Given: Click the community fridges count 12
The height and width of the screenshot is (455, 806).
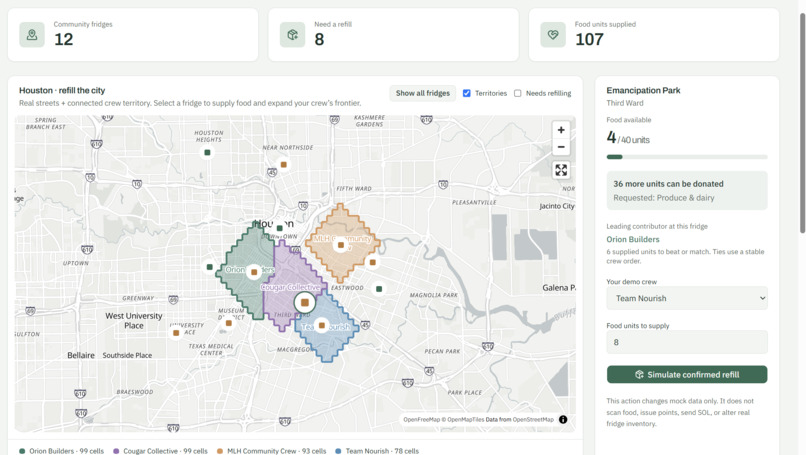Looking at the screenshot, I should coord(64,39).
